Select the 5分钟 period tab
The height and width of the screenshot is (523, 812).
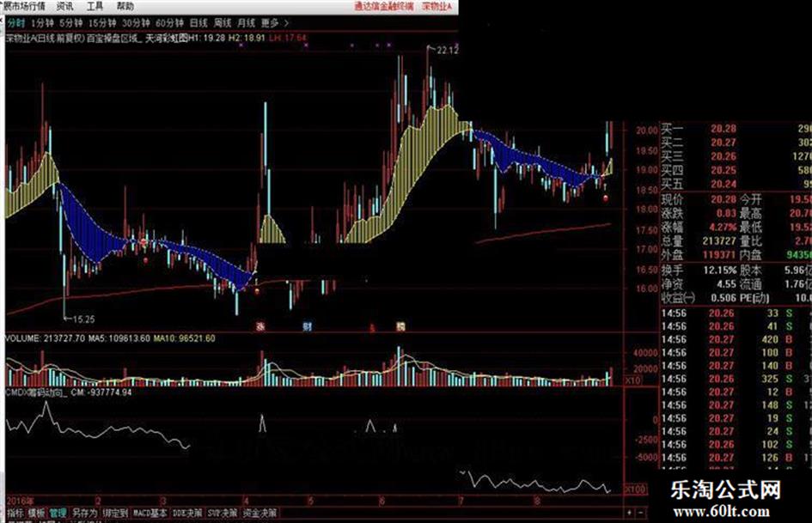pyautogui.click(x=71, y=23)
